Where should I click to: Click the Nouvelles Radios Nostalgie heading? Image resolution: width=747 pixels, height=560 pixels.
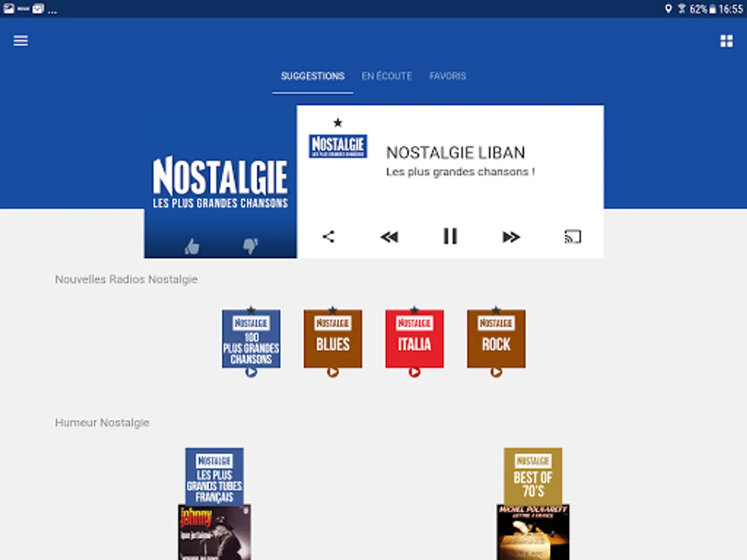(x=126, y=279)
